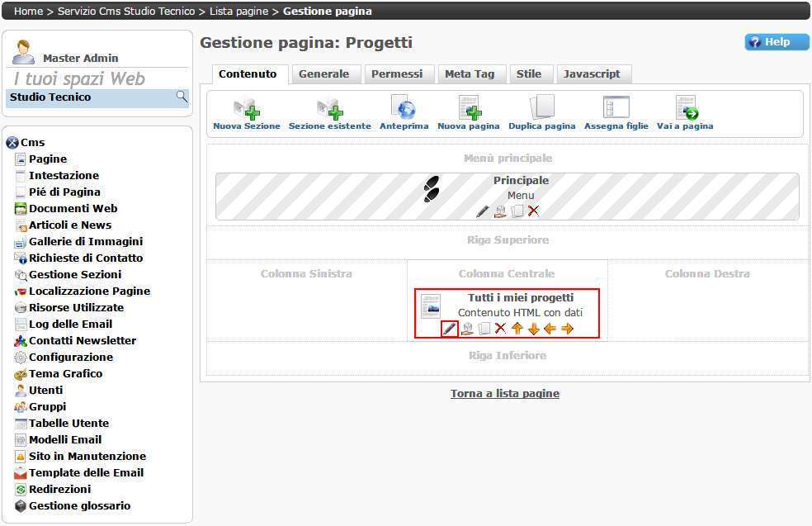Click the Duplica pagina icon
This screenshot has width=812, height=526.
tap(541, 108)
